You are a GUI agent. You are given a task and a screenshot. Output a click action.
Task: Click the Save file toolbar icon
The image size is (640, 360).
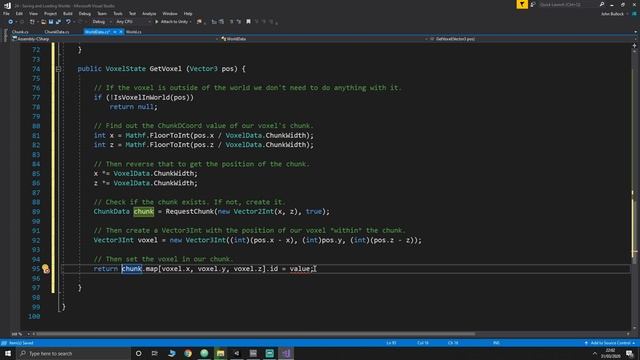(51, 22)
